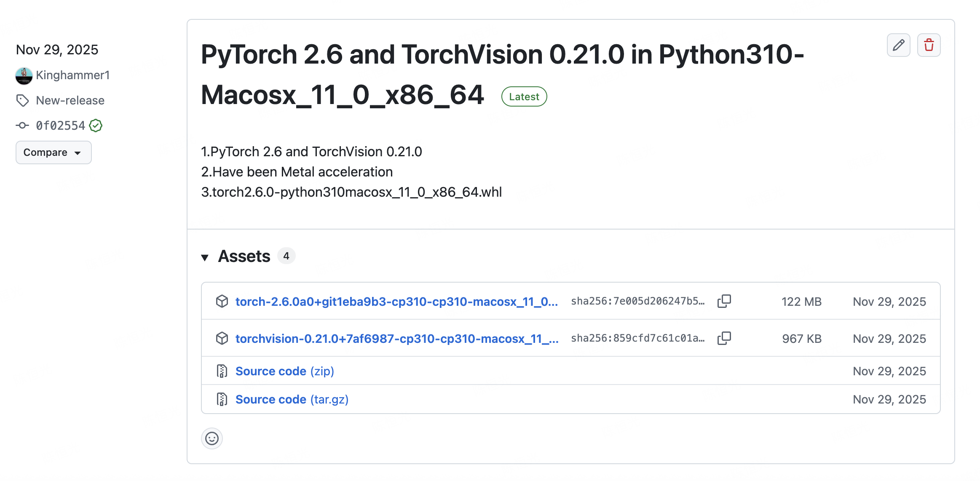
Task: Click the trash icon to delete release
Action: click(929, 45)
